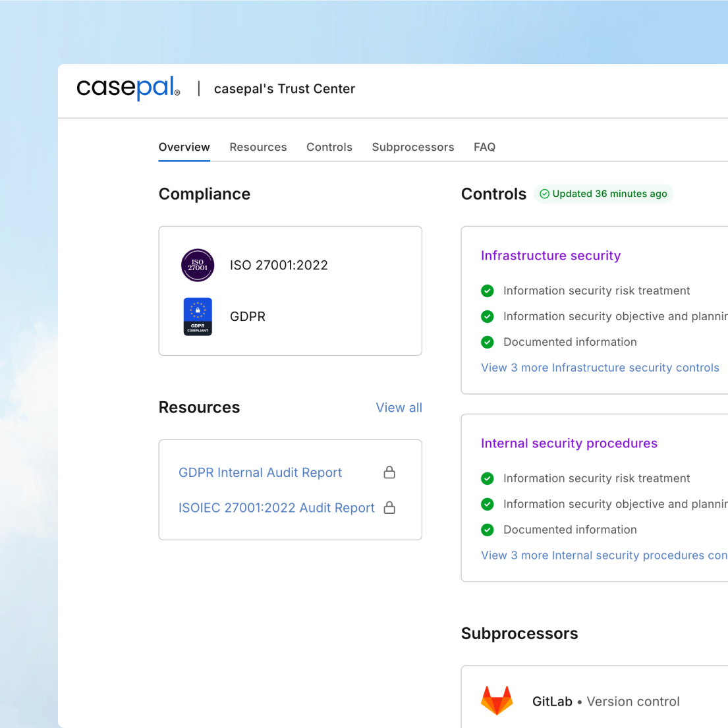Click green check beside Internal procedures Documented information
This screenshot has width=728, height=728.
[488, 530]
